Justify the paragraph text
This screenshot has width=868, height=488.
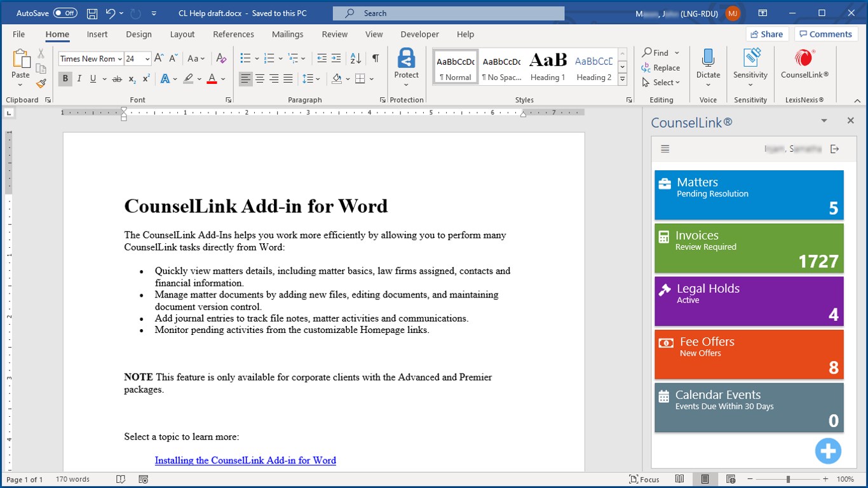tap(288, 79)
